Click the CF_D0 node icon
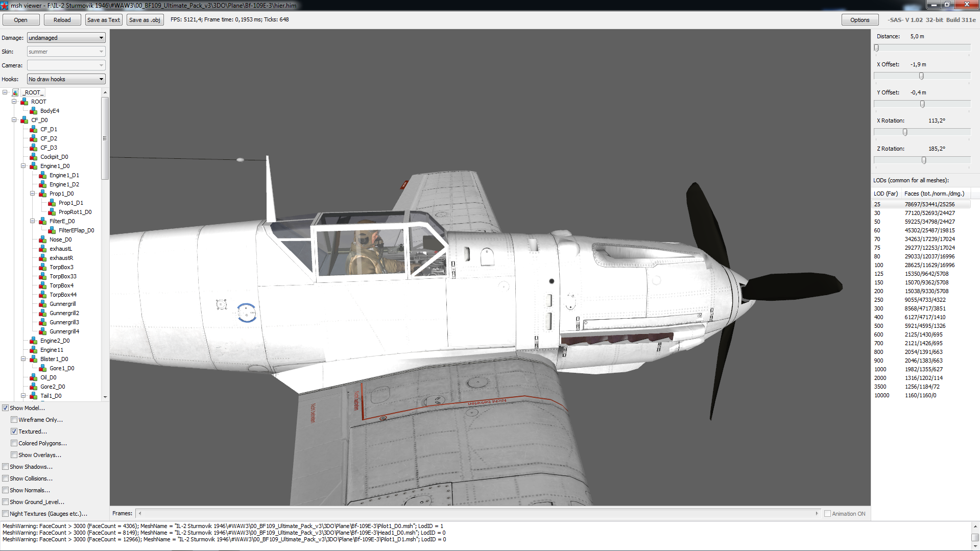The width and height of the screenshot is (980, 551). coord(24,120)
